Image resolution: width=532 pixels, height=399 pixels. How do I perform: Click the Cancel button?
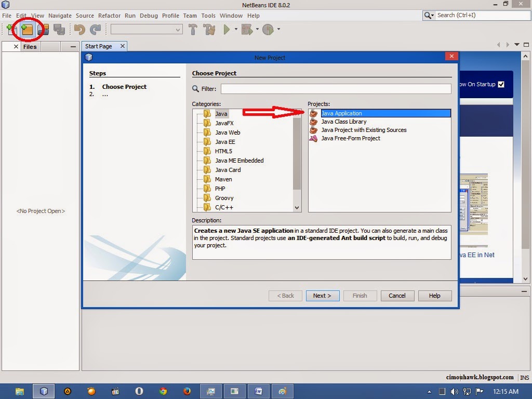(x=397, y=296)
